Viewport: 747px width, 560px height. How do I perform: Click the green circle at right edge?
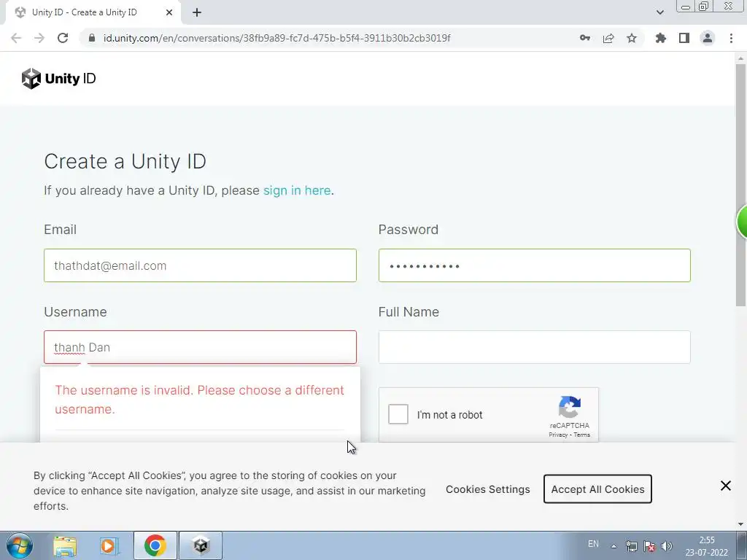point(742,222)
